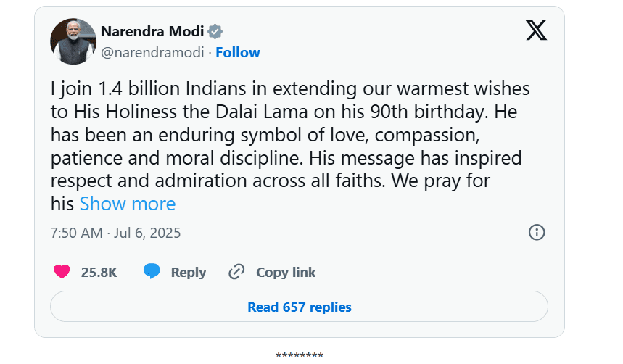Open the @narendramodi handle link
The height and width of the screenshot is (364, 623).
tap(153, 52)
